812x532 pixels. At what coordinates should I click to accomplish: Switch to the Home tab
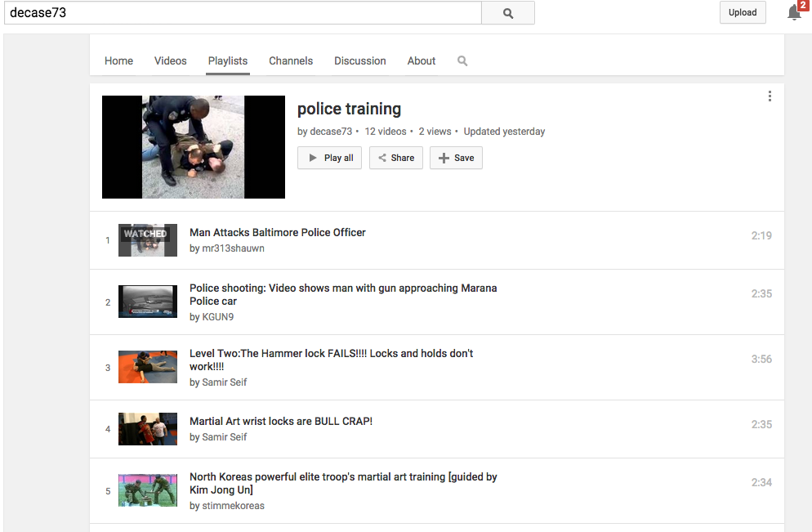tap(118, 61)
